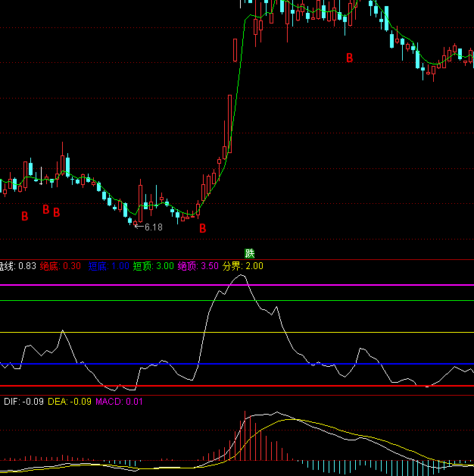Click the 绝顶 3.50 indicator label

tap(198, 266)
